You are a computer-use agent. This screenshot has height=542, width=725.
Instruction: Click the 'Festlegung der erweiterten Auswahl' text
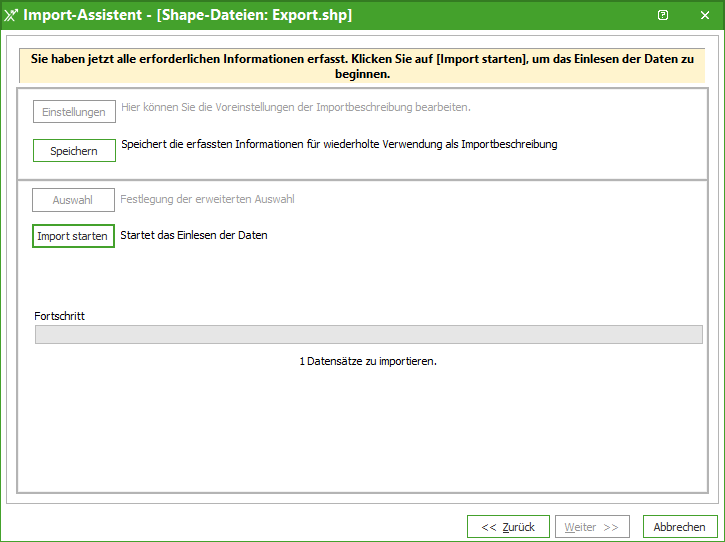207,199
